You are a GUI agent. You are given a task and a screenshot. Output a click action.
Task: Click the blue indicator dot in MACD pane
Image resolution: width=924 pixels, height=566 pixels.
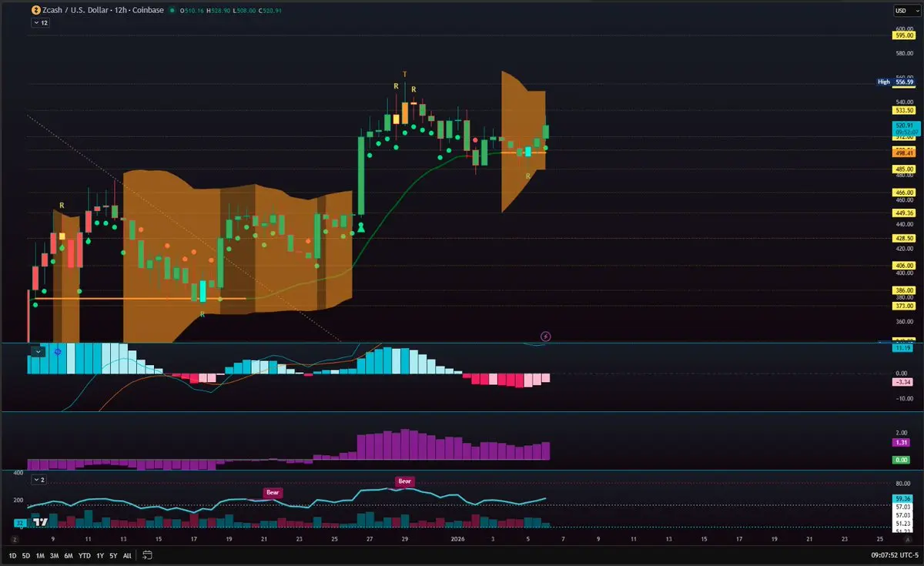coord(58,351)
